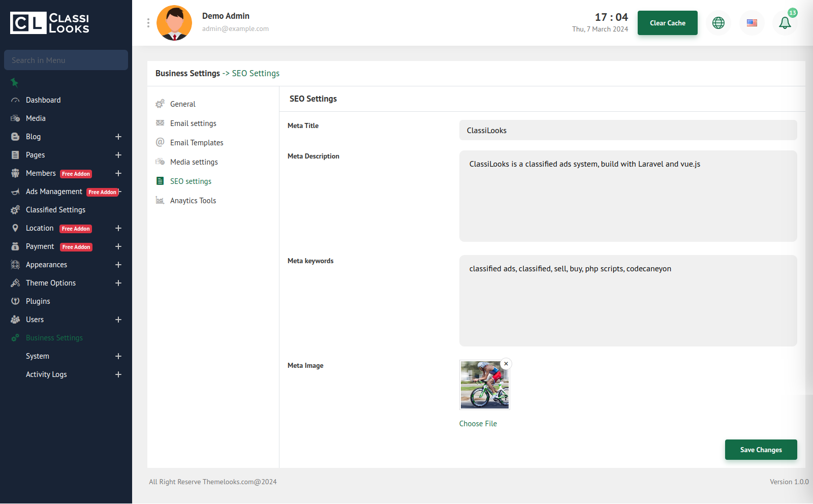Click the pin icon in sidebar
Viewport: 813px width, 504px height.
(x=14, y=82)
